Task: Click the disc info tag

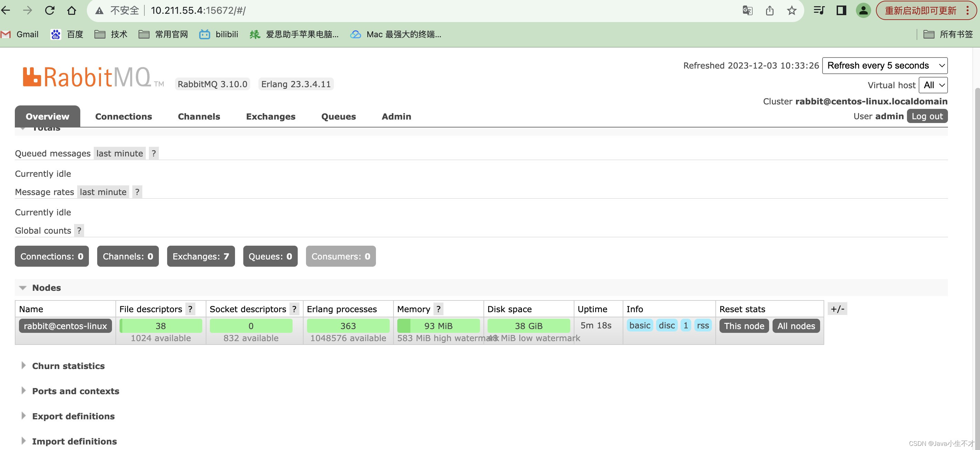Action: coord(666,325)
